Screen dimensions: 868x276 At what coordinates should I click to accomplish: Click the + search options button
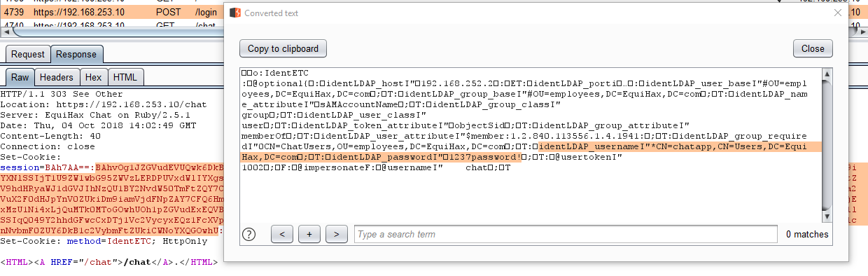pyautogui.click(x=309, y=234)
